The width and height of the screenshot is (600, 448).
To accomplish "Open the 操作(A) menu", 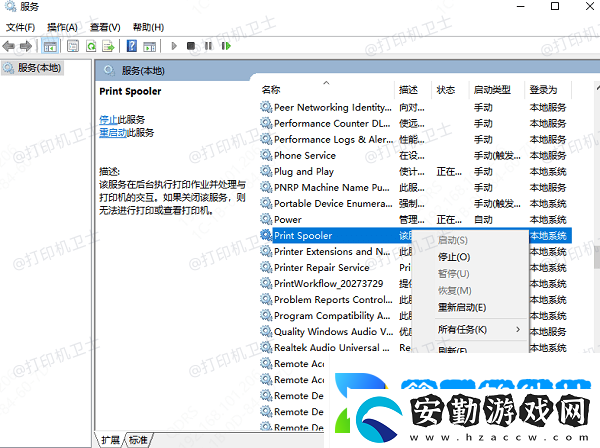I will pos(62,27).
